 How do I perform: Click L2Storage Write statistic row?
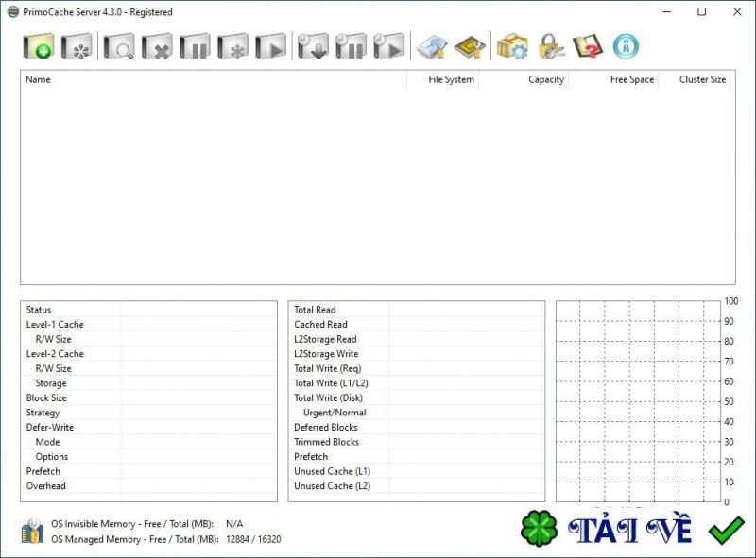click(x=417, y=354)
